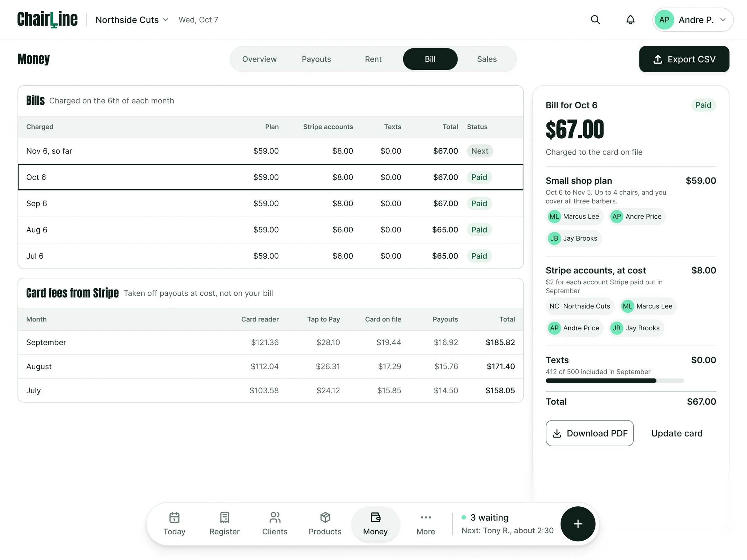Click Marcus Lee chip under Stripe accounts

[x=648, y=306]
